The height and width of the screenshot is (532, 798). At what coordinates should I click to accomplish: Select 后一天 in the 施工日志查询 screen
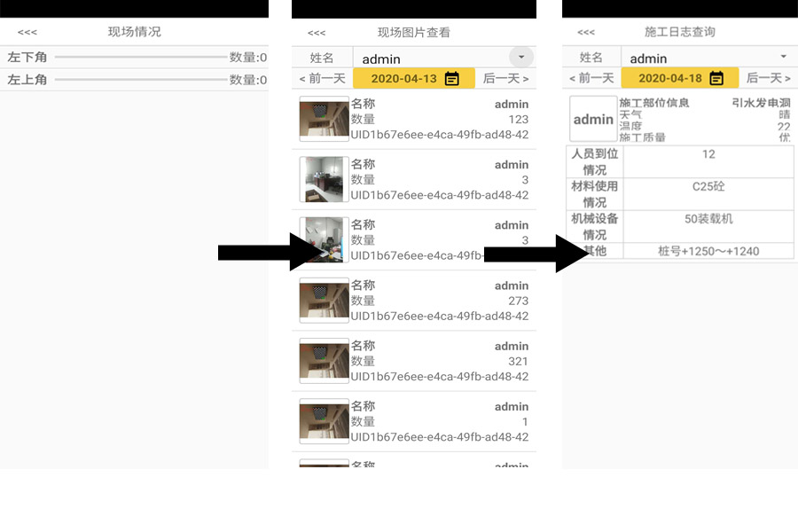pos(769,79)
